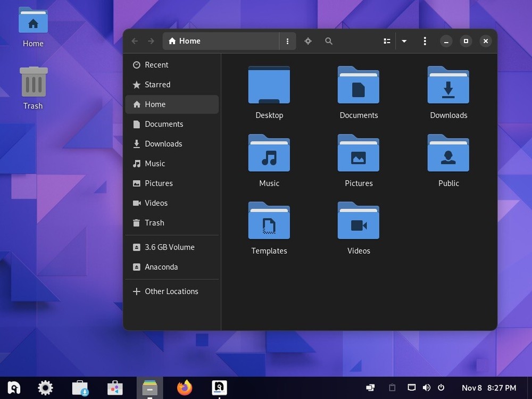Image resolution: width=532 pixels, height=399 pixels.
Task: Open the 3.6 GB Volume link
Action: tap(170, 247)
